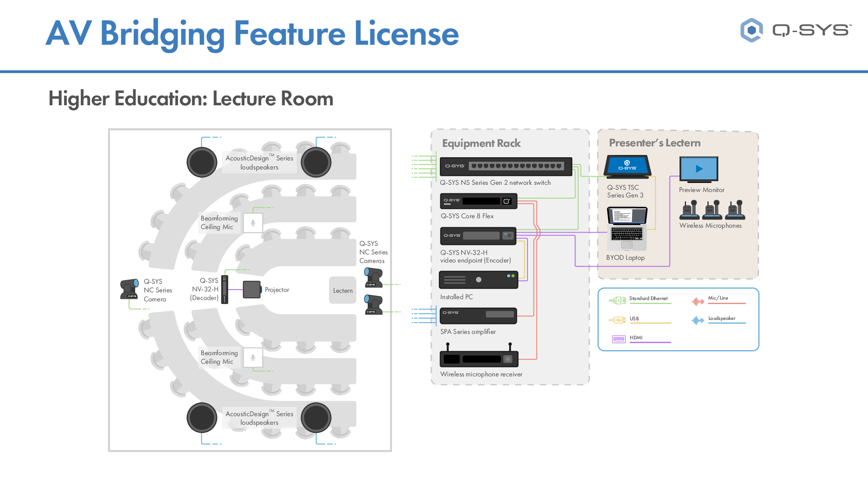Click the Loudspeaker legend text
Image resolution: width=868 pixels, height=488 pixels.
click(722, 318)
